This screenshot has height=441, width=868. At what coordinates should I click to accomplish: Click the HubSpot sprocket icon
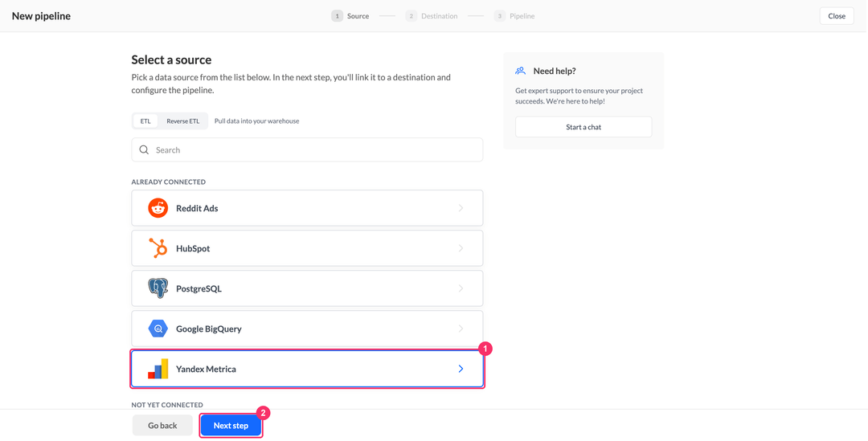pyautogui.click(x=158, y=248)
